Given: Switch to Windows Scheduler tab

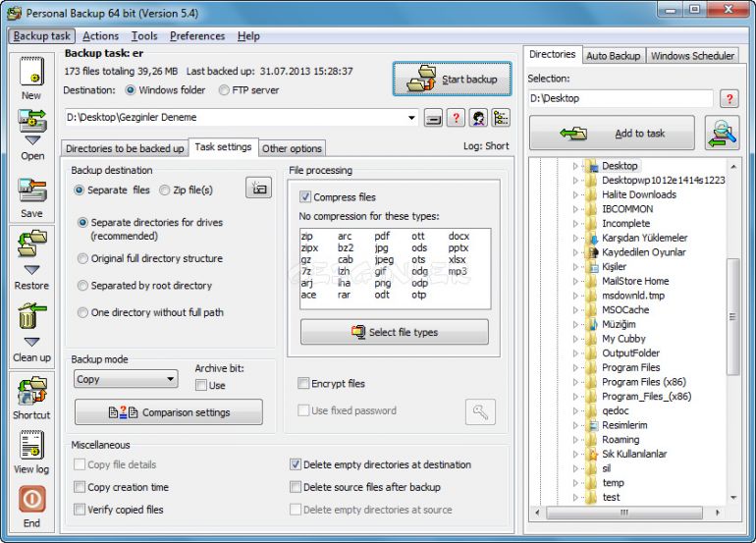Looking at the screenshot, I should click(x=692, y=56).
